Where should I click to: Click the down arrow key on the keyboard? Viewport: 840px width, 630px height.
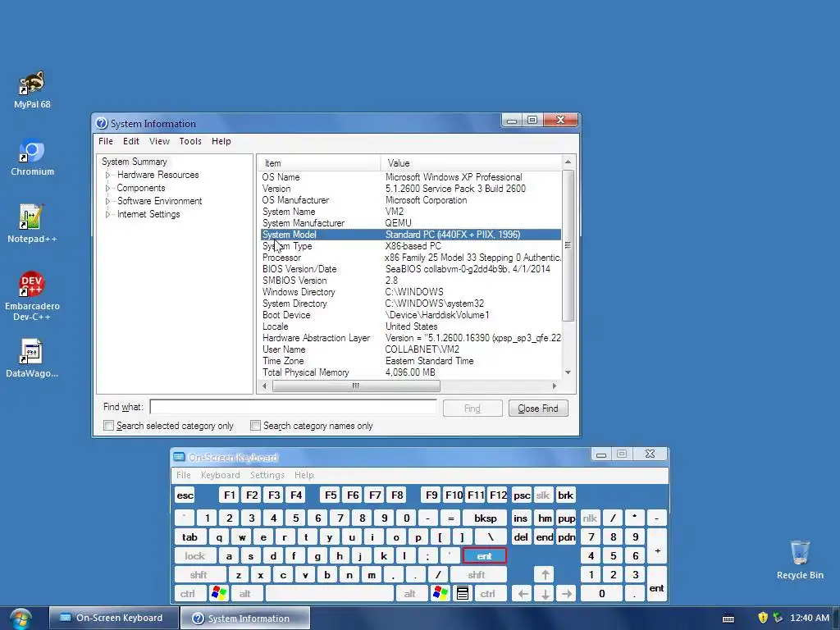click(x=545, y=593)
